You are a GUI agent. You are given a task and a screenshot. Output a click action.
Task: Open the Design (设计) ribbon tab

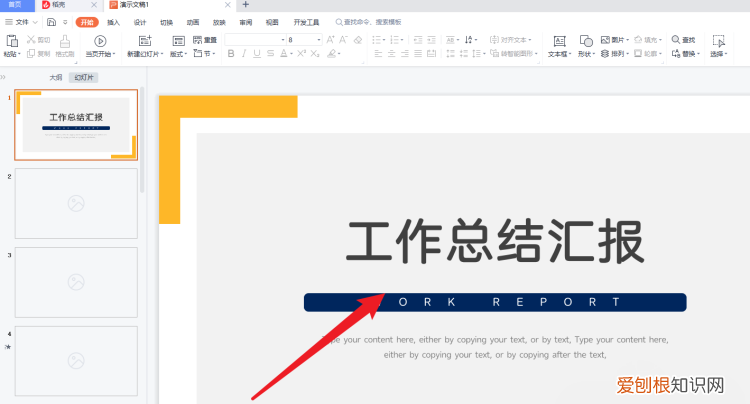[140, 22]
